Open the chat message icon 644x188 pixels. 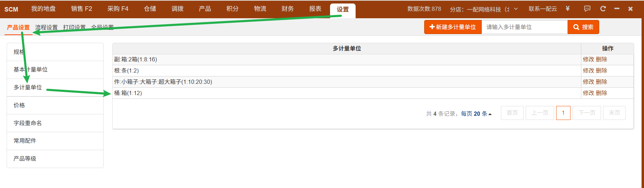pyautogui.click(x=587, y=9)
